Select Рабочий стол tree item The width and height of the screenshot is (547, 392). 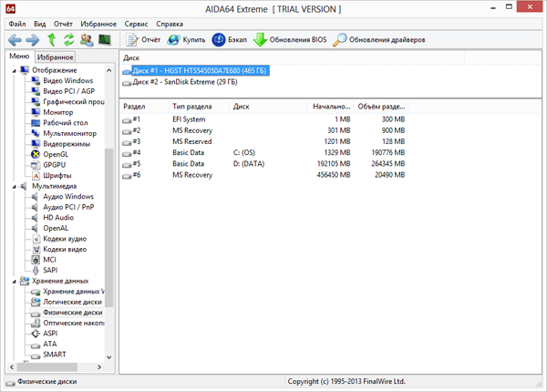pyautogui.click(x=66, y=123)
